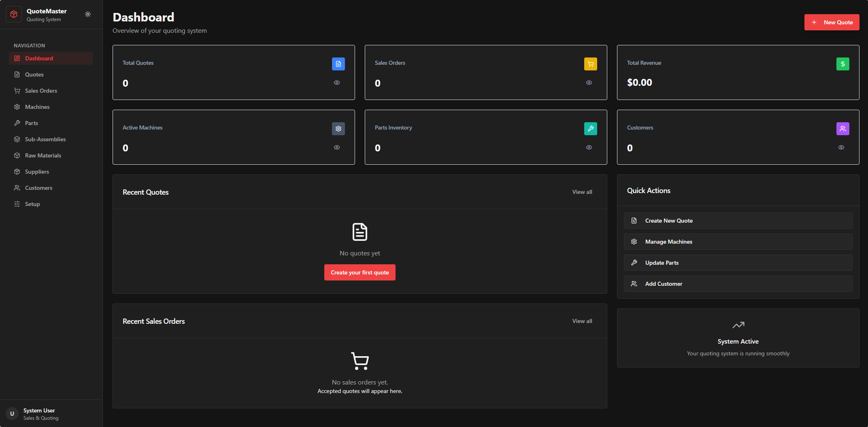Click the Recent Quotes heading
This screenshot has height=427, width=868.
(x=146, y=192)
